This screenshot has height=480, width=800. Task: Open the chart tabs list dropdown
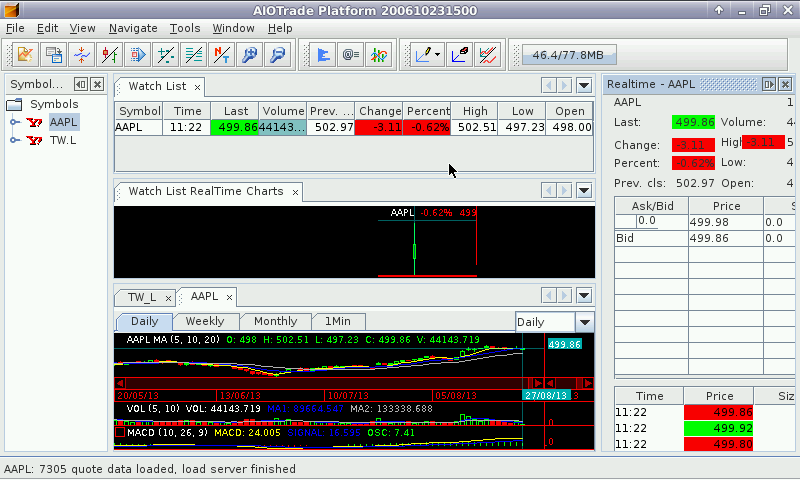[x=584, y=295]
